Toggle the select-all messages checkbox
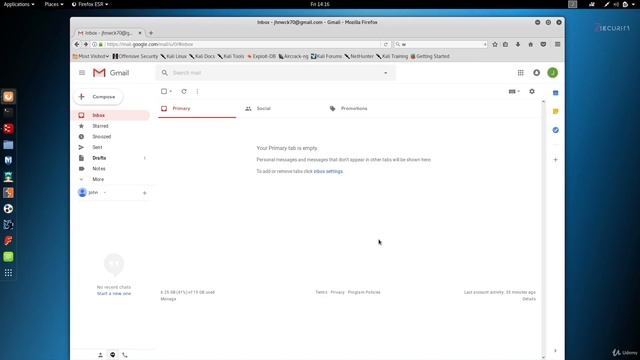The image size is (640, 360). [164, 91]
